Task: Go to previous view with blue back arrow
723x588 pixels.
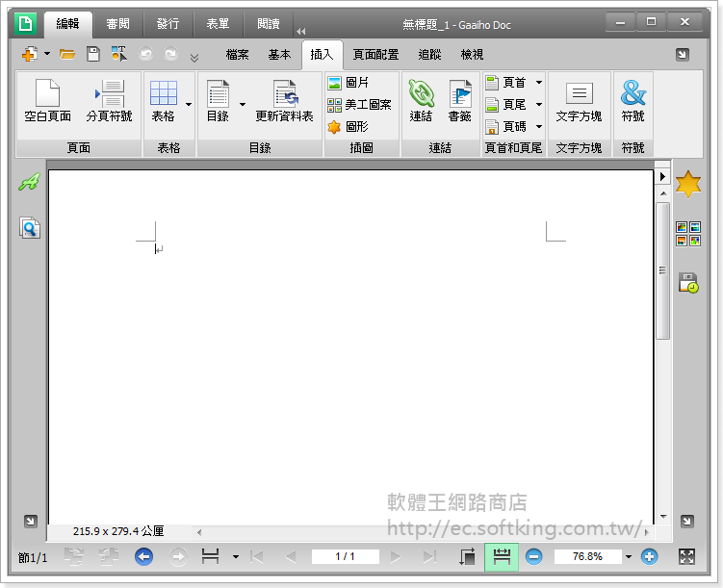Action: 143,556
